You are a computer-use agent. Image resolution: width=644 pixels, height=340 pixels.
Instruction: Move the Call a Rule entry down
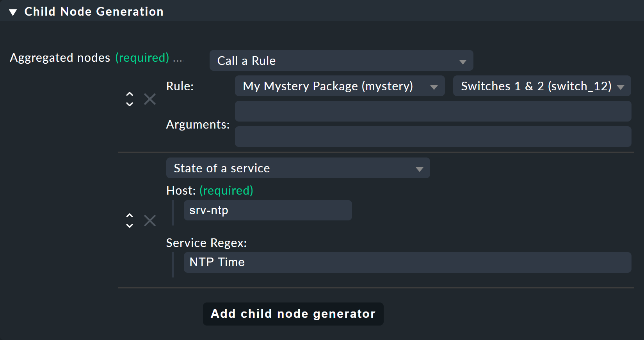point(130,104)
